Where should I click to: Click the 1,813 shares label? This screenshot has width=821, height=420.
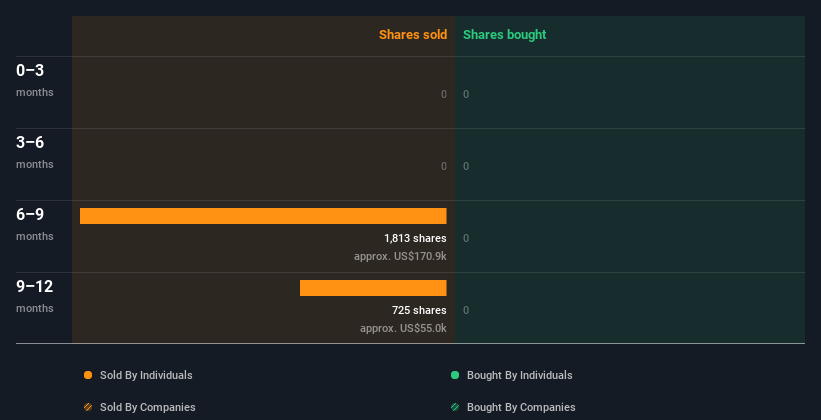[x=415, y=238]
